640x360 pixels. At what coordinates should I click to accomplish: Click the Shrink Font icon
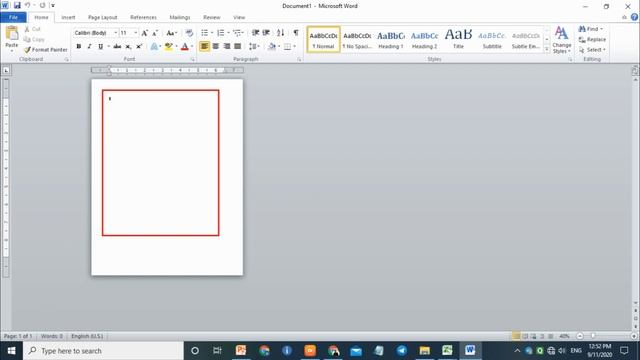(x=155, y=33)
